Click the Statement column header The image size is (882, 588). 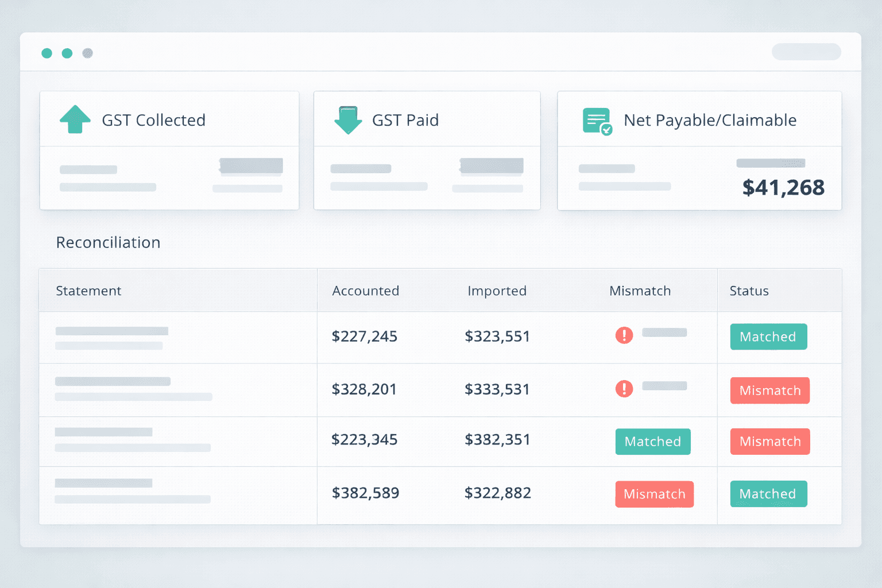coord(88,291)
